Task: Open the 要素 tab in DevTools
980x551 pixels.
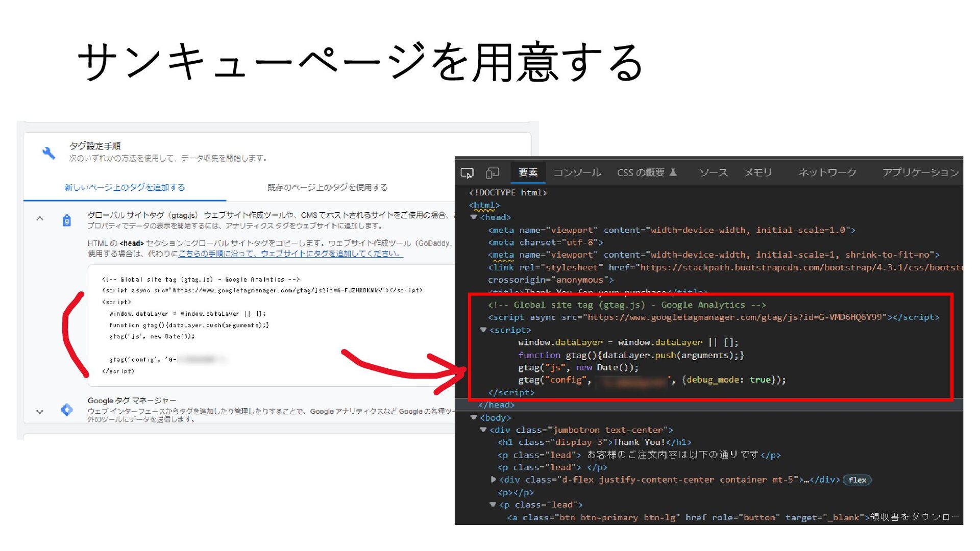Action: click(x=528, y=172)
